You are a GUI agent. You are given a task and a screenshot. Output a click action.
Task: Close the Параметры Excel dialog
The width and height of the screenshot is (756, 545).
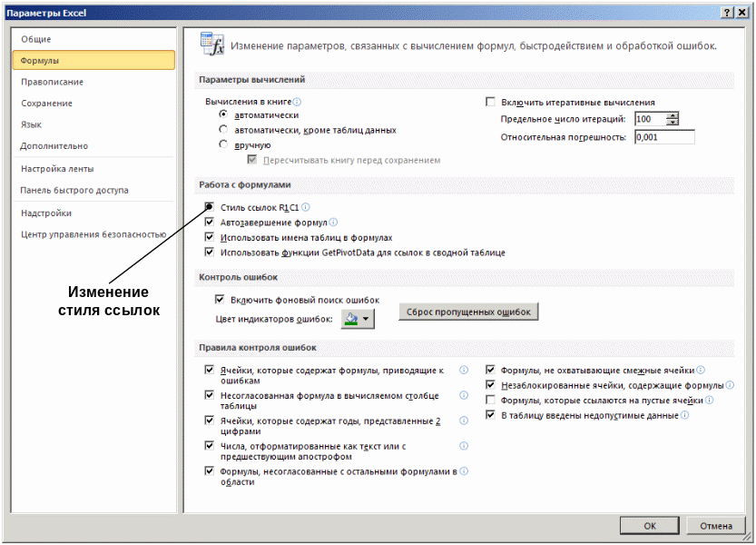pyautogui.click(x=742, y=13)
